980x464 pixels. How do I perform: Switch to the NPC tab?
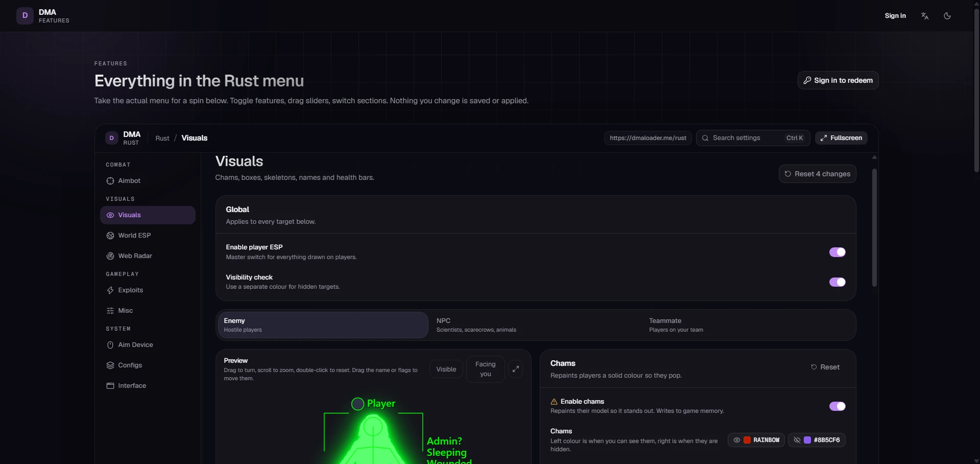[536, 325]
